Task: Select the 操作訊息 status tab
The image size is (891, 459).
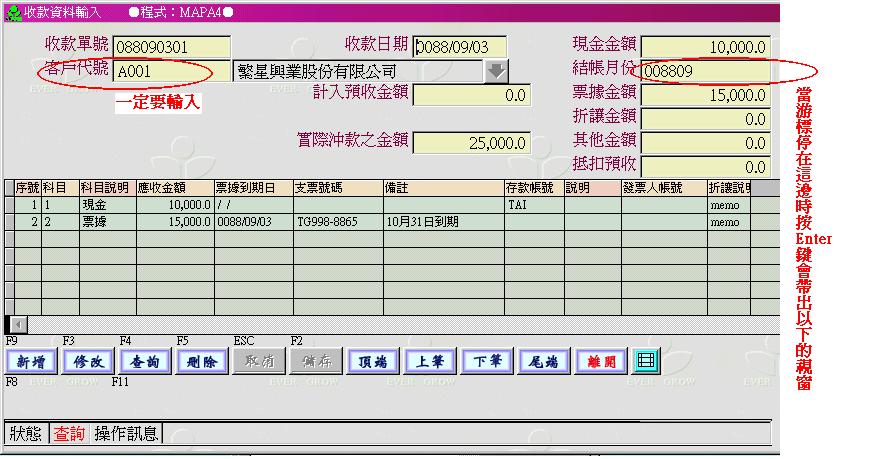Action: click(126, 434)
